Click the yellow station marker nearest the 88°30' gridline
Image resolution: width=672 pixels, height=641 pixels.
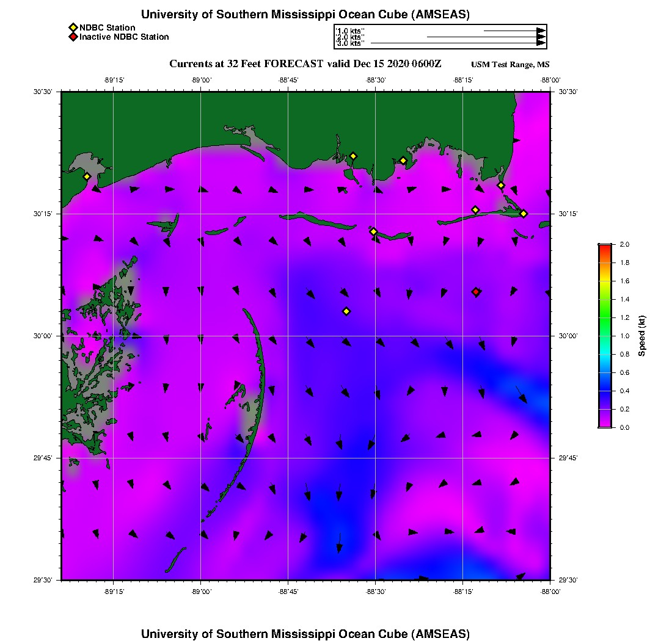tap(374, 231)
